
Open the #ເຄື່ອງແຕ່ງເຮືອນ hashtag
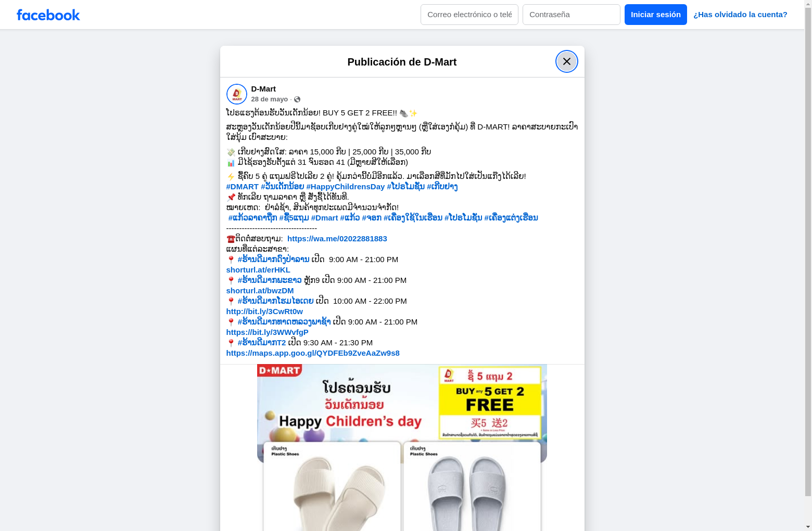pyautogui.click(x=511, y=218)
